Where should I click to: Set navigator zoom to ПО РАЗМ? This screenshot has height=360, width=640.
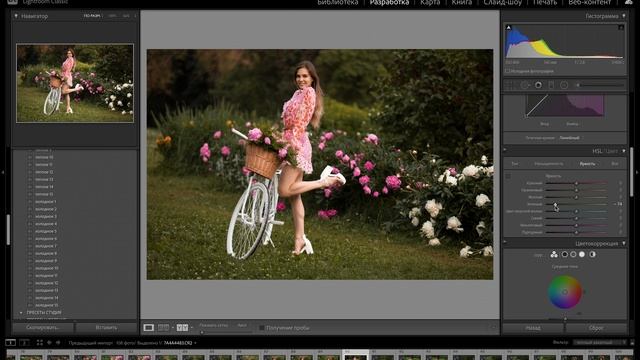pyautogui.click(x=92, y=16)
